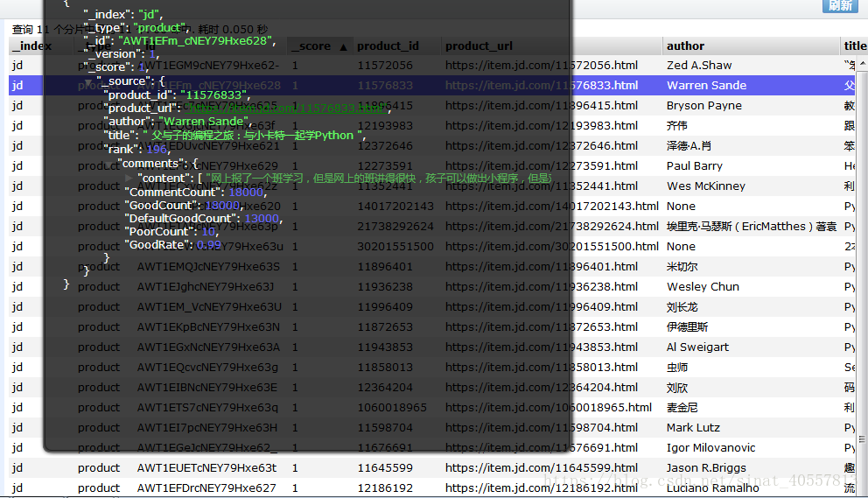Select author cell 泽德A.肖
Viewport: 868px width, 498px height.
click(x=689, y=145)
